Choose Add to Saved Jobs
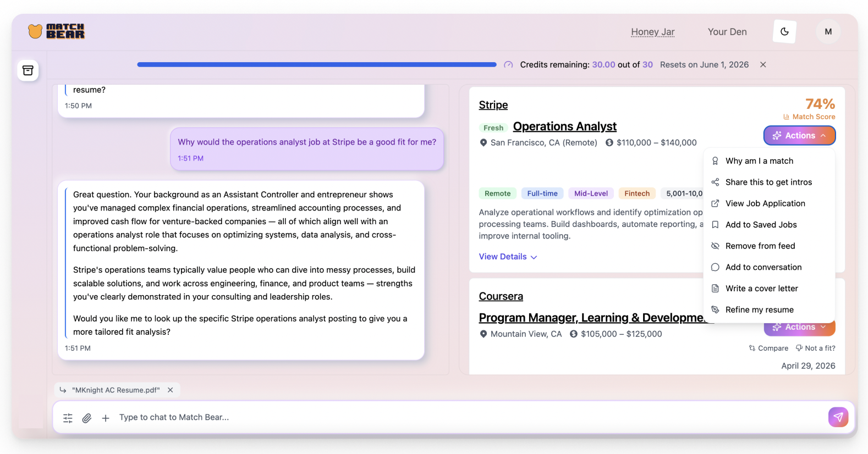 click(x=769, y=225)
